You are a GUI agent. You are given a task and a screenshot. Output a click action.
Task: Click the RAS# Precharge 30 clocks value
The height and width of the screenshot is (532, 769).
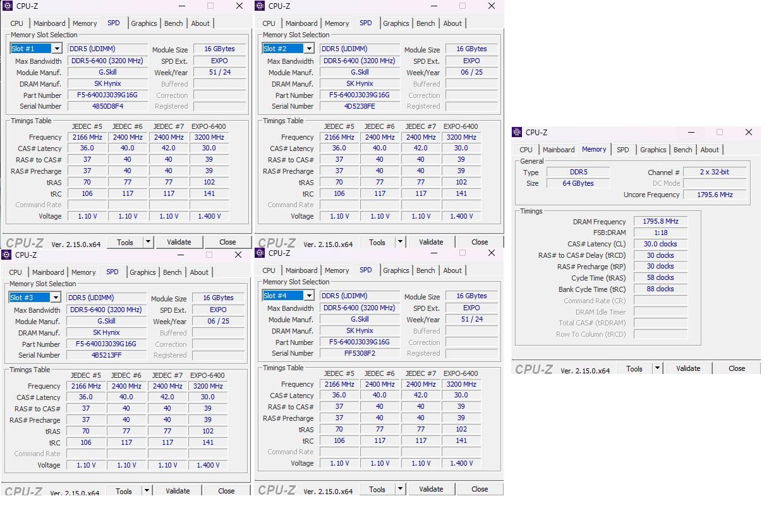pyautogui.click(x=660, y=266)
